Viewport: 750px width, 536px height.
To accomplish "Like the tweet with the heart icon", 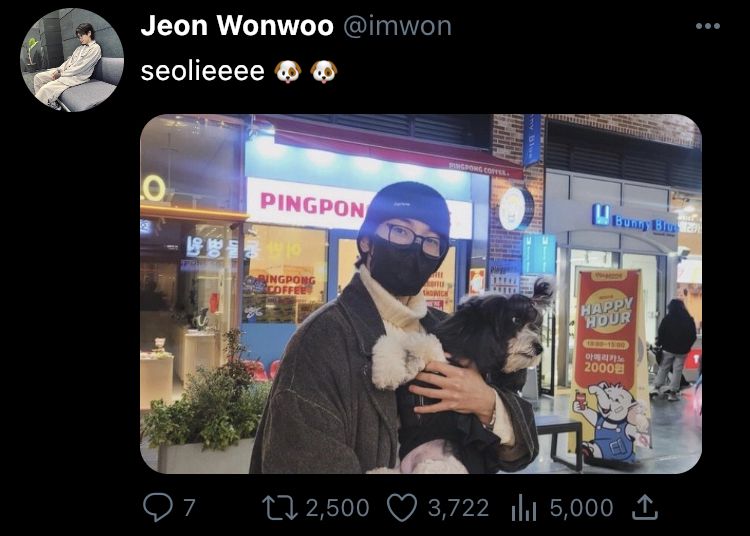I will point(402,508).
